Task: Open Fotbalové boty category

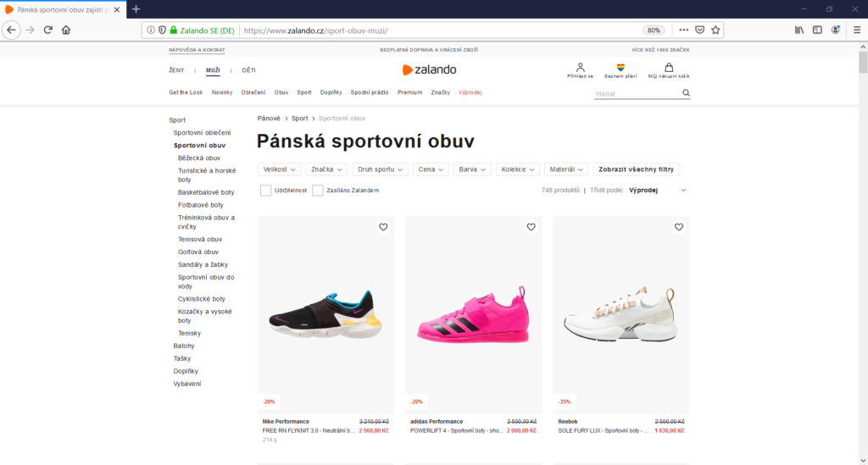Action: 200,205
